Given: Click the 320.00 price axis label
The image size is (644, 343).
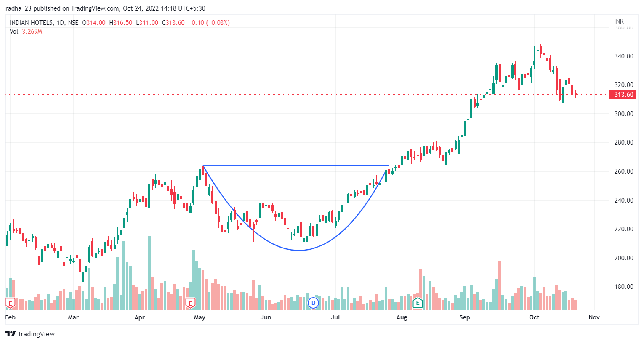Looking at the screenshot, I should coord(624,84).
